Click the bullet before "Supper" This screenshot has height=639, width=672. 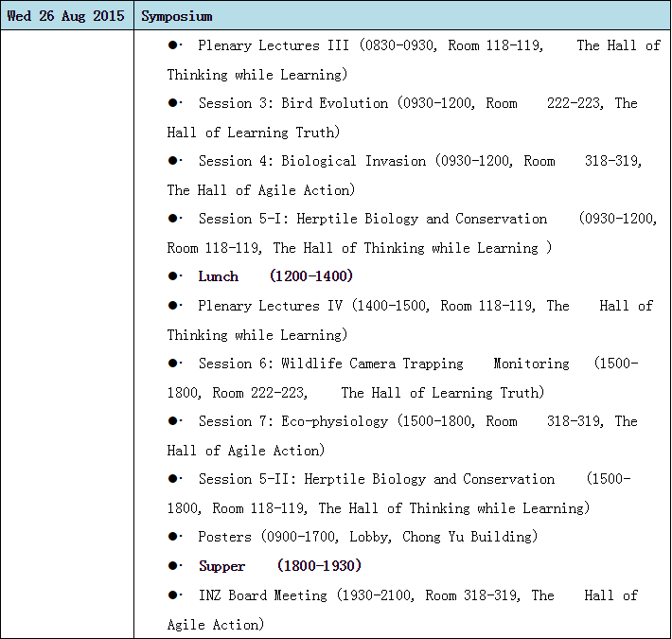pos(173,566)
